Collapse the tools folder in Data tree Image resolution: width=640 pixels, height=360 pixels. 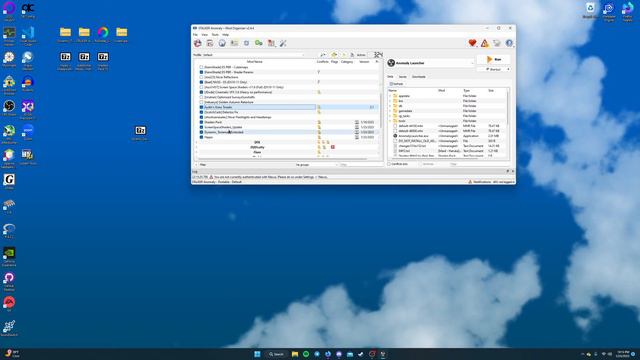390,121
